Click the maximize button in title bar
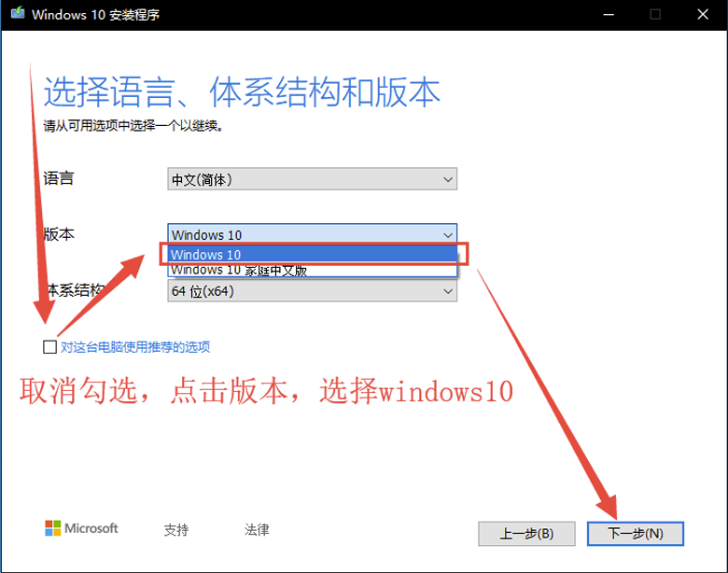This screenshot has width=728, height=573. [655, 15]
